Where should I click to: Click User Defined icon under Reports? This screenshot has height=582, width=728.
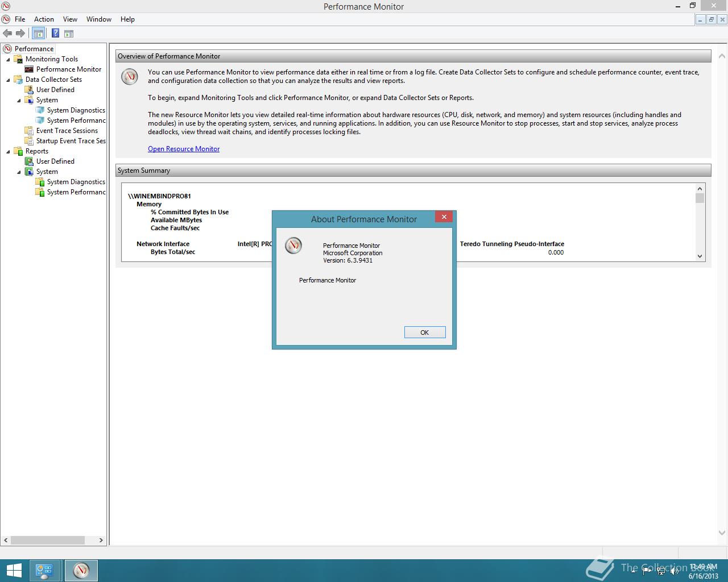pyautogui.click(x=29, y=161)
